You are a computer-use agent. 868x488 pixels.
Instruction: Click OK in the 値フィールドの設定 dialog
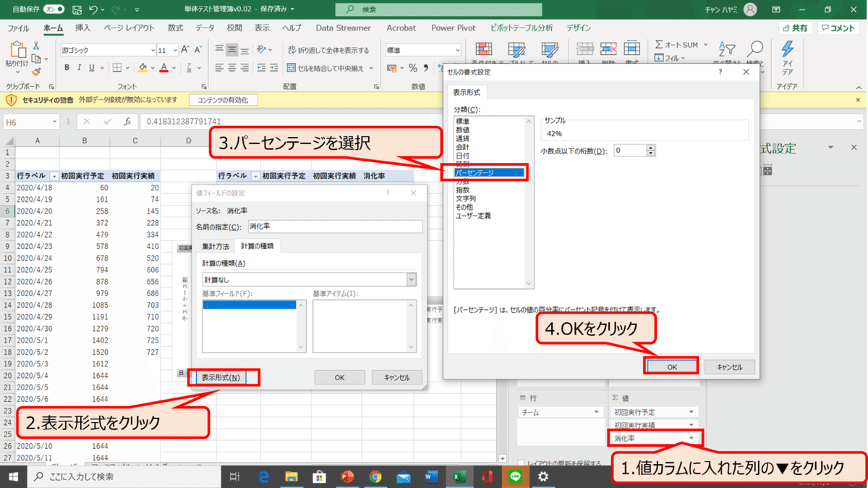339,377
